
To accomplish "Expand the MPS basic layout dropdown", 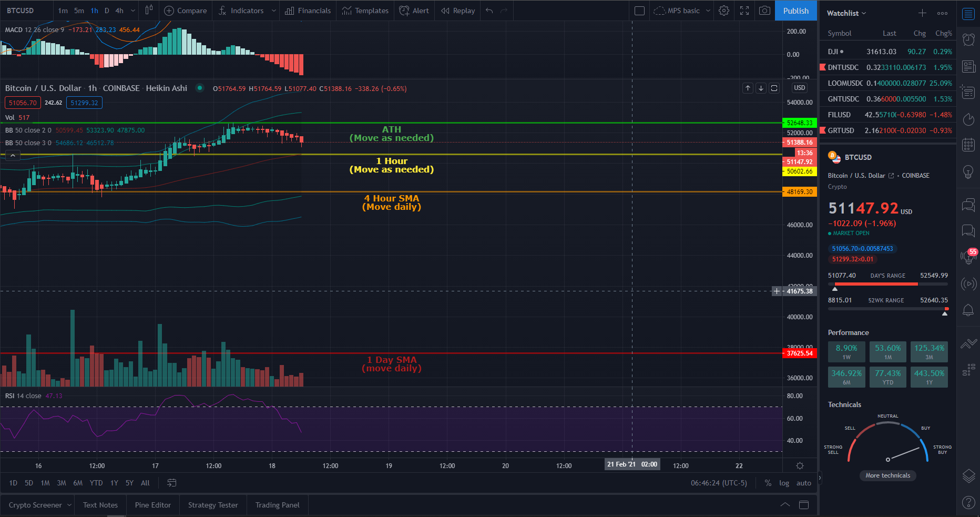I will pyautogui.click(x=708, y=11).
